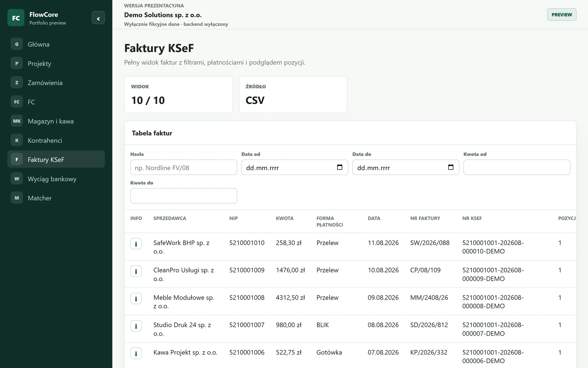Open the Data od calendar picker icon

[340, 167]
